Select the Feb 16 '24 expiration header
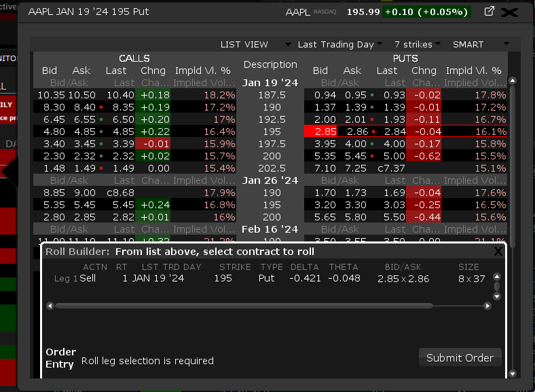Screen dimensions: 535x392 pyautogui.click(x=270, y=229)
